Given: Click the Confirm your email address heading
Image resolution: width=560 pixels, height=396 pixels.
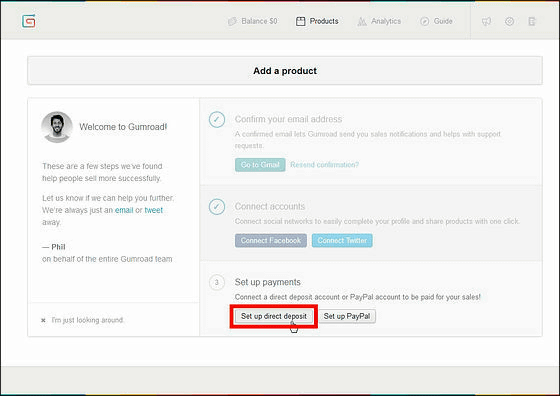Looking at the screenshot, I should (288, 119).
